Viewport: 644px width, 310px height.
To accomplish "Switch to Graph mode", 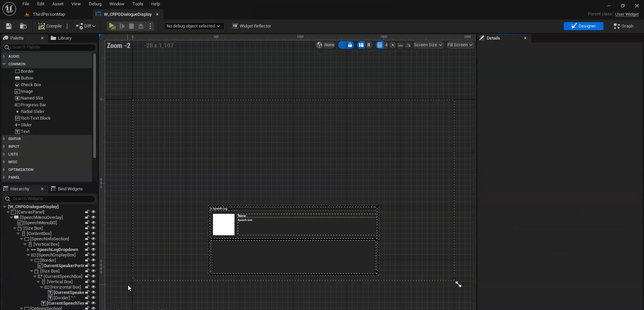I will tap(624, 26).
